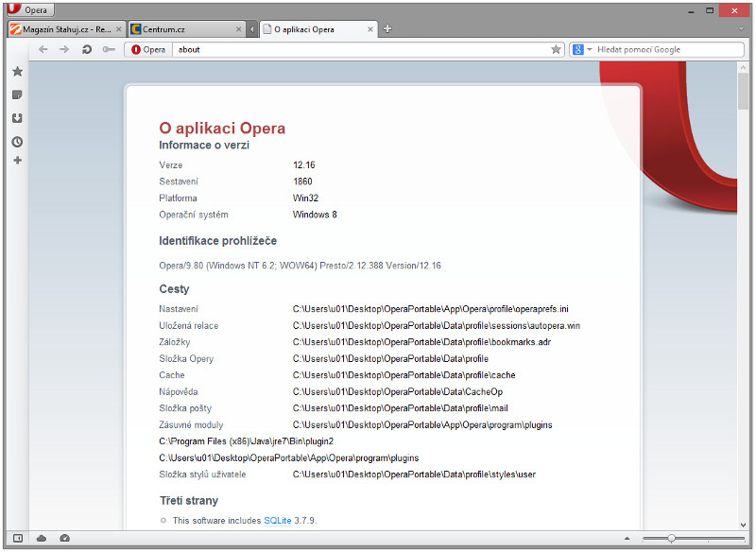Click the vertical scrollbar down arrow
756x552 pixels.
tap(743, 525)
